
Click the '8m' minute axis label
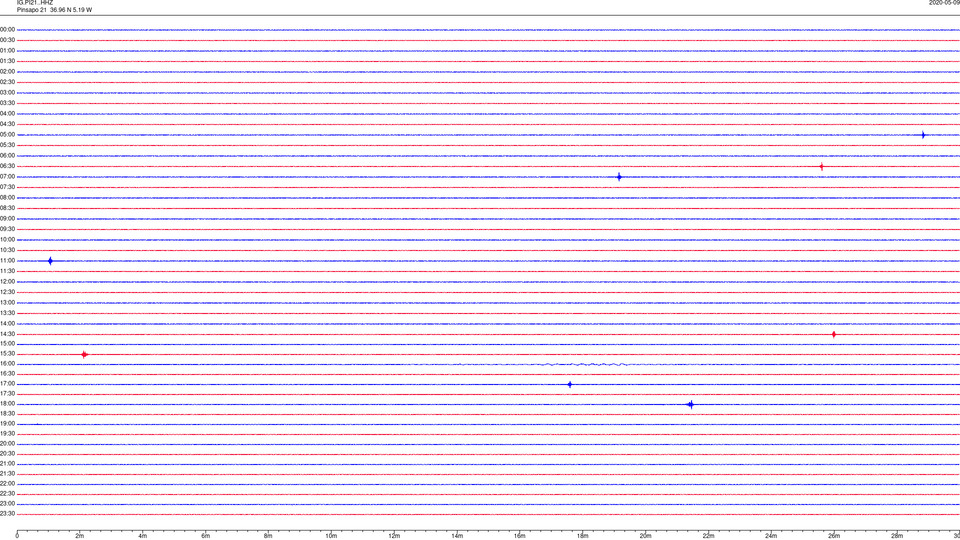(x=268, y=536)
